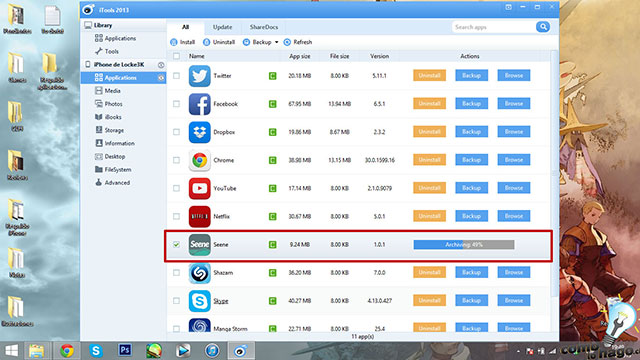Click the green document icon in YouTube row

click(272, 189)
